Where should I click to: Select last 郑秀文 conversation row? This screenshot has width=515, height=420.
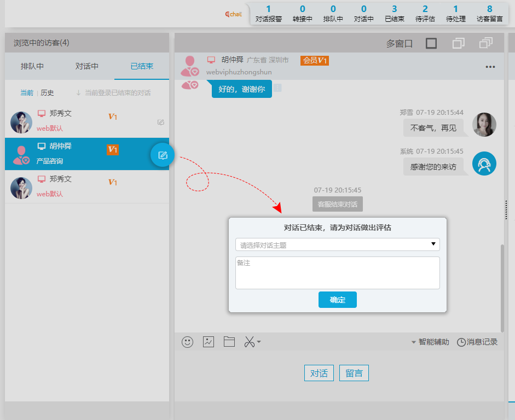tap(87, 187)
